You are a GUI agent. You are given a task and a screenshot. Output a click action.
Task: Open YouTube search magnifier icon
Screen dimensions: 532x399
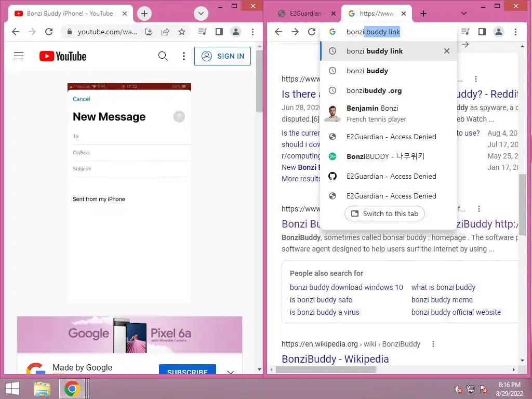coord(163,56)
